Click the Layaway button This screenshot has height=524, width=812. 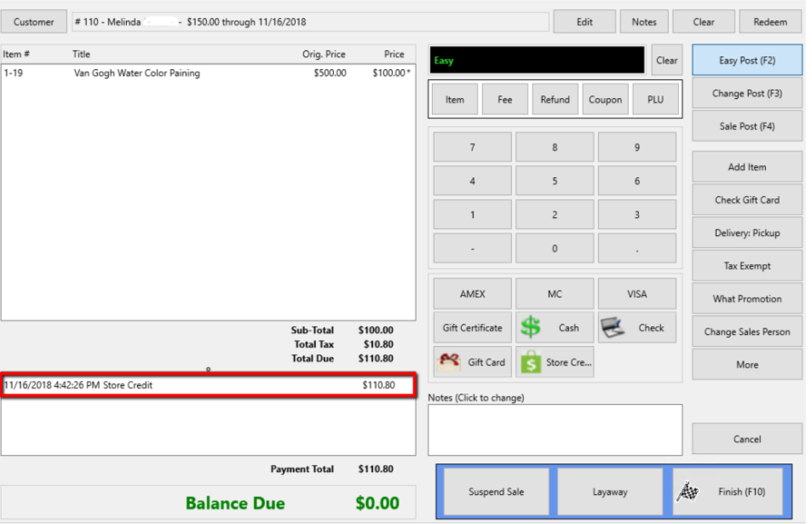[610, 492]
